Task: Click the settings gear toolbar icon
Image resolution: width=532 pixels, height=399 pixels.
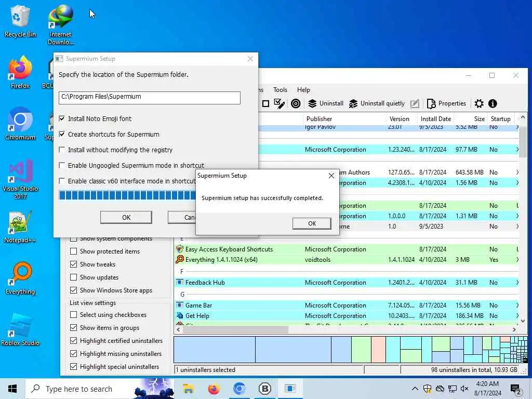Action: [x=478, y=103]
